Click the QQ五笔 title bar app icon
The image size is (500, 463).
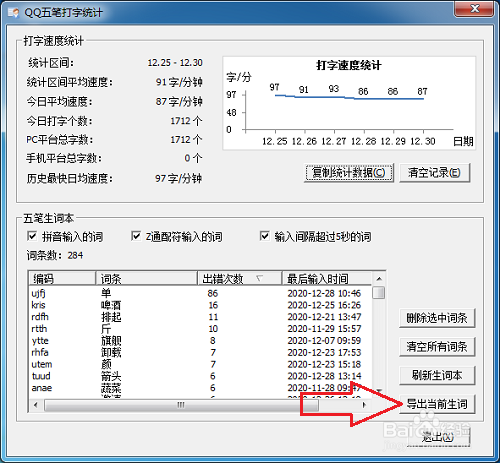[13, 13]
